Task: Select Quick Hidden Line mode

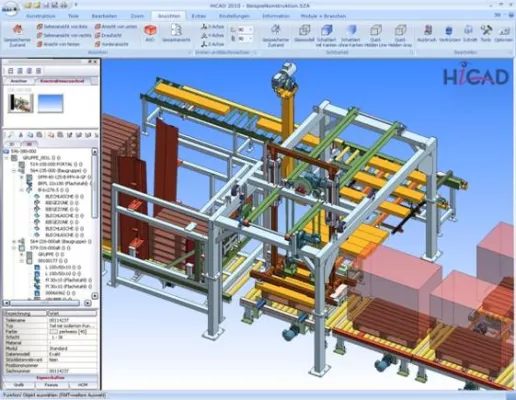Action: coord(375,35)
